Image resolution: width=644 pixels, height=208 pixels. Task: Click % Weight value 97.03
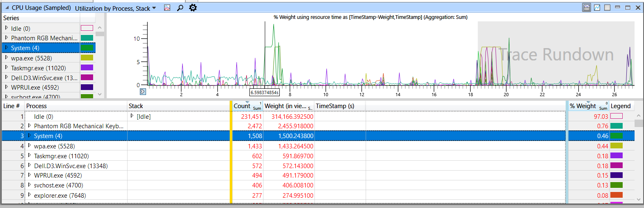tap(601, 117)
